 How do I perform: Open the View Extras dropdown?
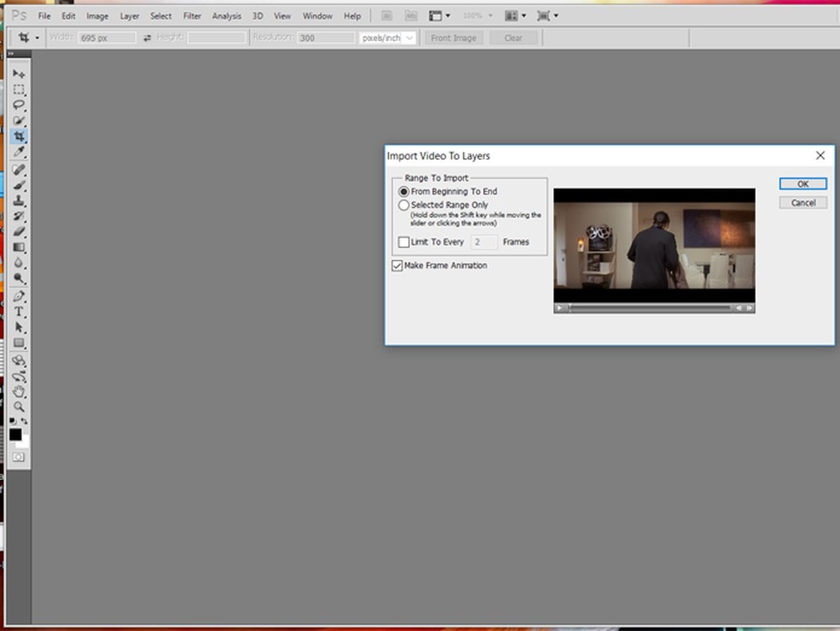(440, 16)
